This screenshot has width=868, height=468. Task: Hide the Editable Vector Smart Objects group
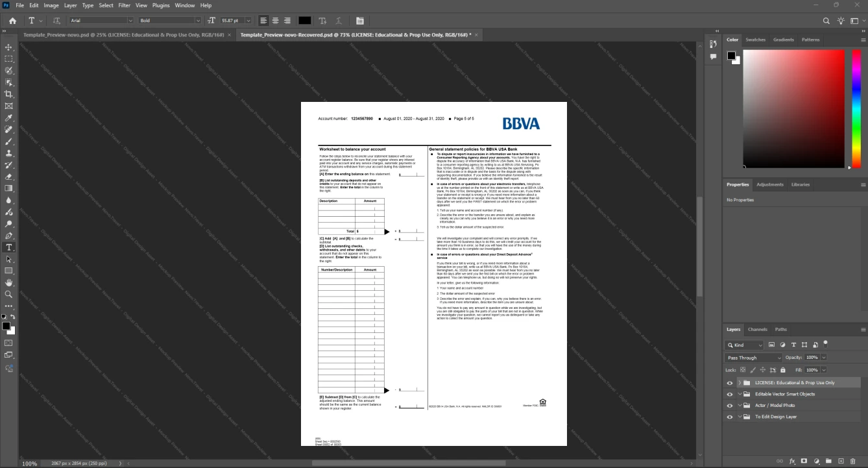tap(730, 394)
